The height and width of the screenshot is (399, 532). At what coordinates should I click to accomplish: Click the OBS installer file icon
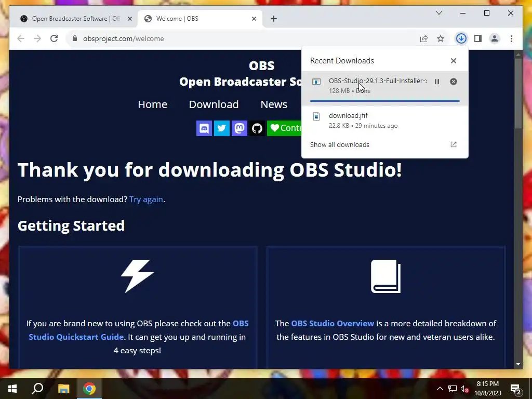click(316, 82)
